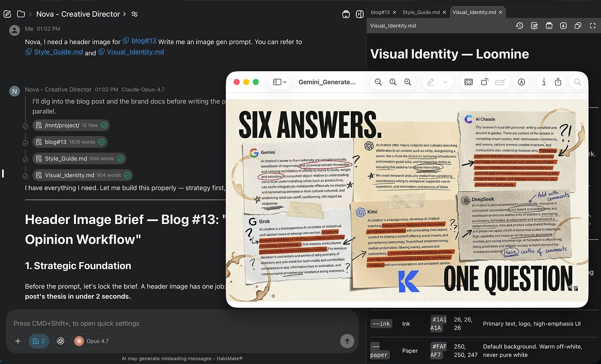Viewport: 601px width, 364px height.
Task: Enter fullscreen for the document panel
Action: click(x=593, y=26)
